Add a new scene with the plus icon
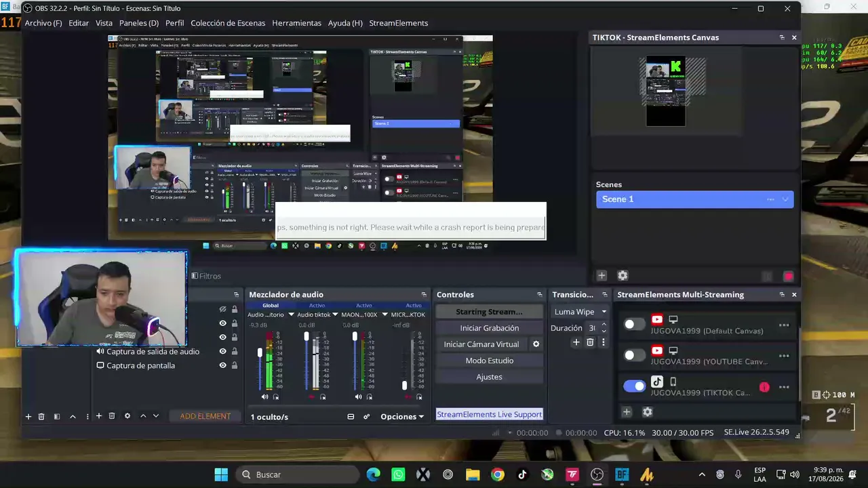Screen dimensions: 868x488 (x=28, y=416)
